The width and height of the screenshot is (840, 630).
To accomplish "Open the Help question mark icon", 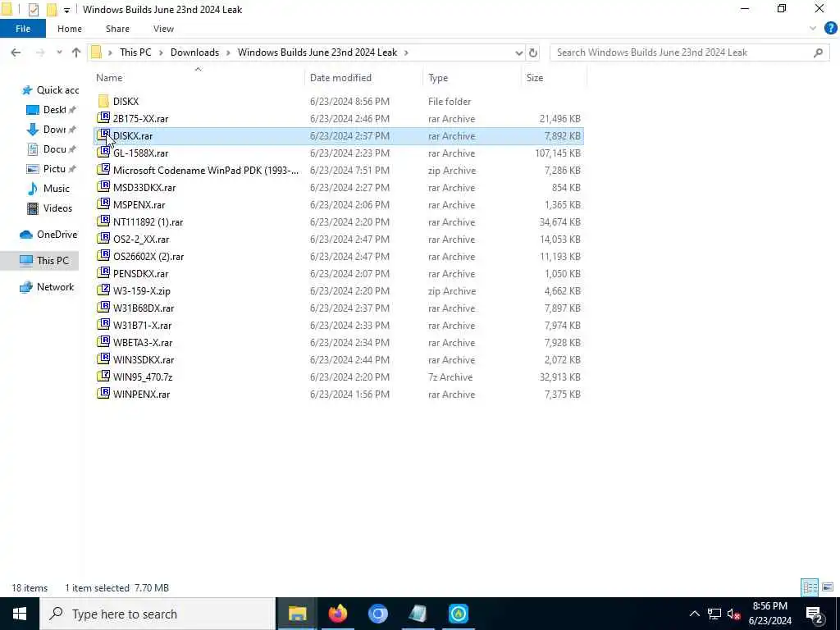I will (830, 29).
